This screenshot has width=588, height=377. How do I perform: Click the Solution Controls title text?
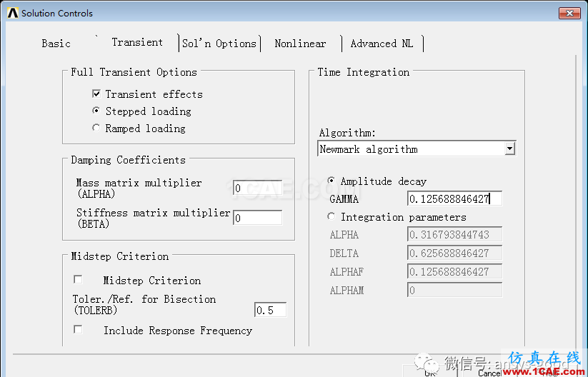[x=57, y=13]
